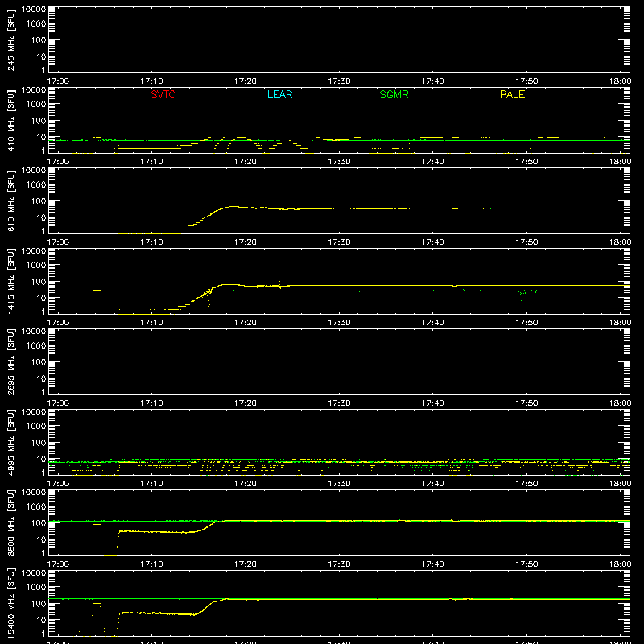Click the 610 MHz [SFU] axis title
Viewport: 644px width, 644px height.
point(10,200)
